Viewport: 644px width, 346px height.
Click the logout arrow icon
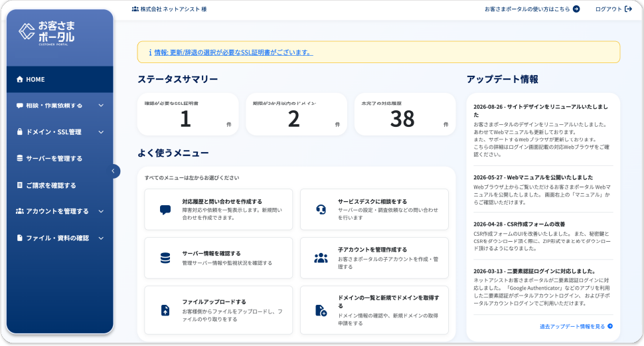coord(628,9)
